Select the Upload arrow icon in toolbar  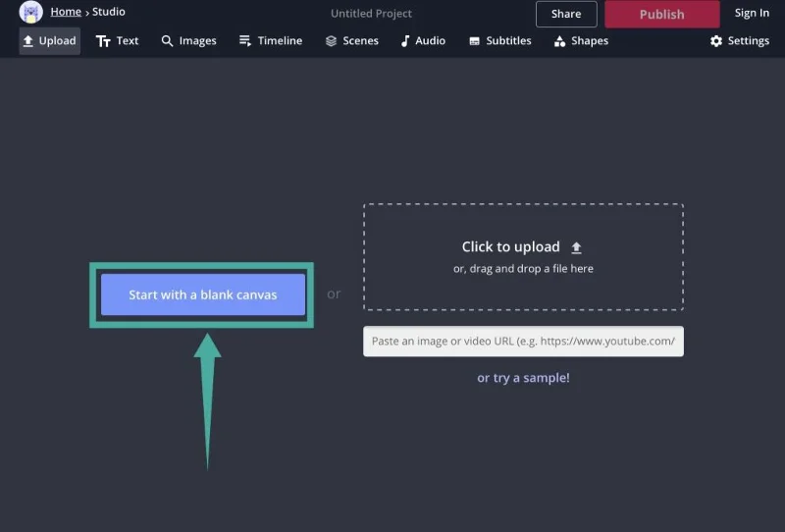(28, 41)
